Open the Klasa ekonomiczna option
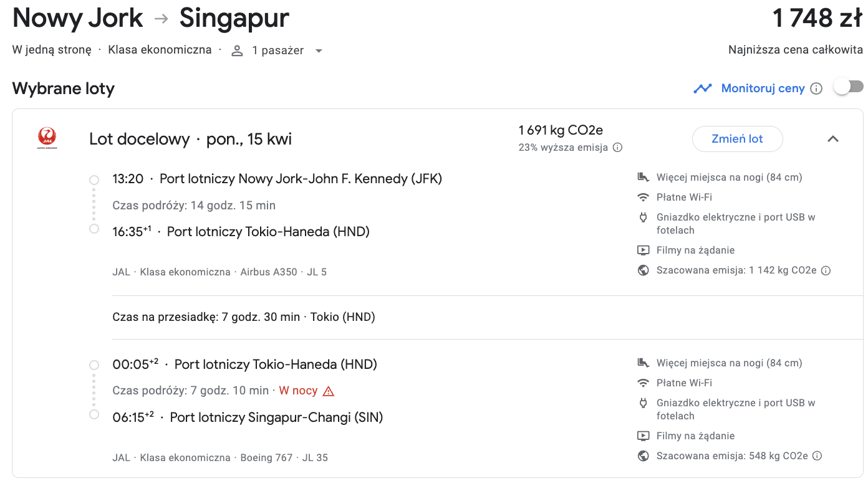 point(160,50)
